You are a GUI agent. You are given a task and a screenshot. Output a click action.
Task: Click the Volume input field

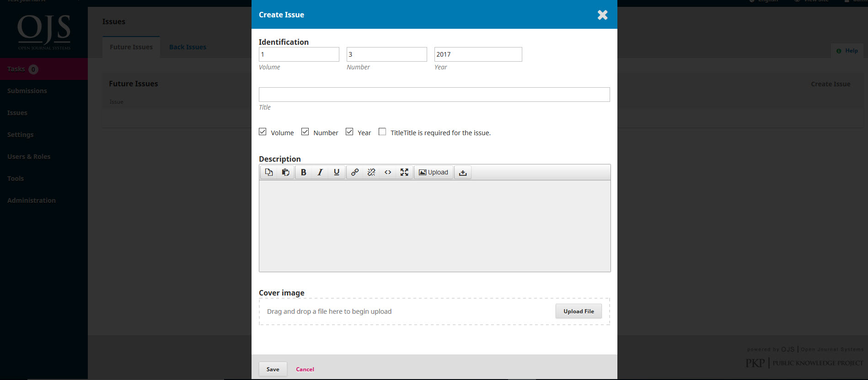click(299, 54)
